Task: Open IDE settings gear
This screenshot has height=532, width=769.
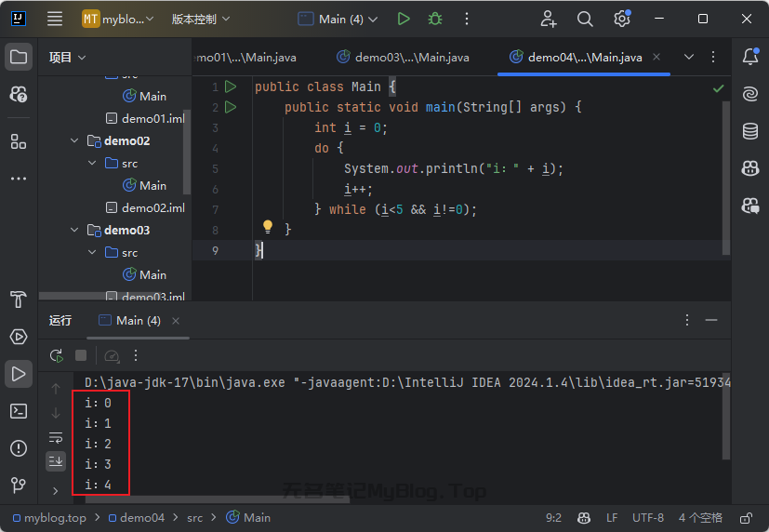Action: pyautogui.click(x=622, y=20)
